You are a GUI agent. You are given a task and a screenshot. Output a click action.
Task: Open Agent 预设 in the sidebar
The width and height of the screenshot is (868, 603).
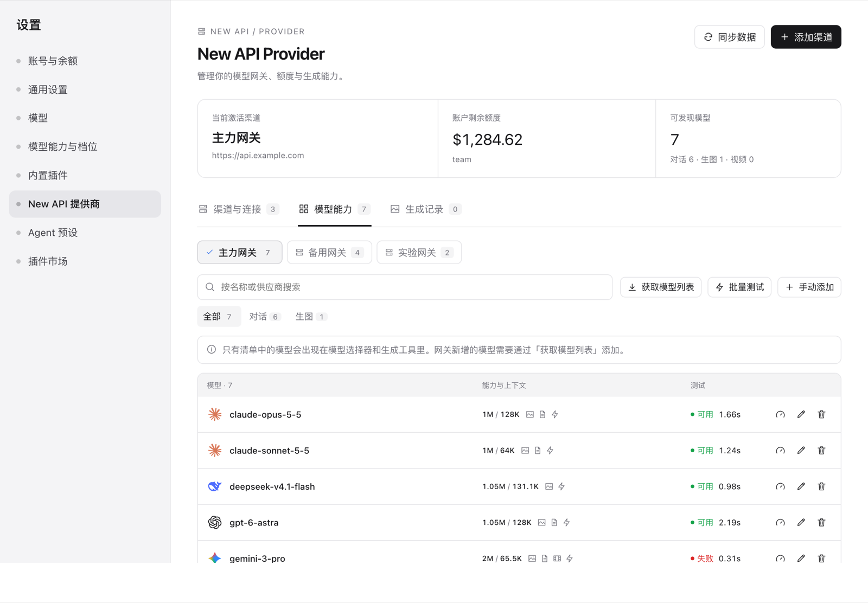click(x=85, y=233)
